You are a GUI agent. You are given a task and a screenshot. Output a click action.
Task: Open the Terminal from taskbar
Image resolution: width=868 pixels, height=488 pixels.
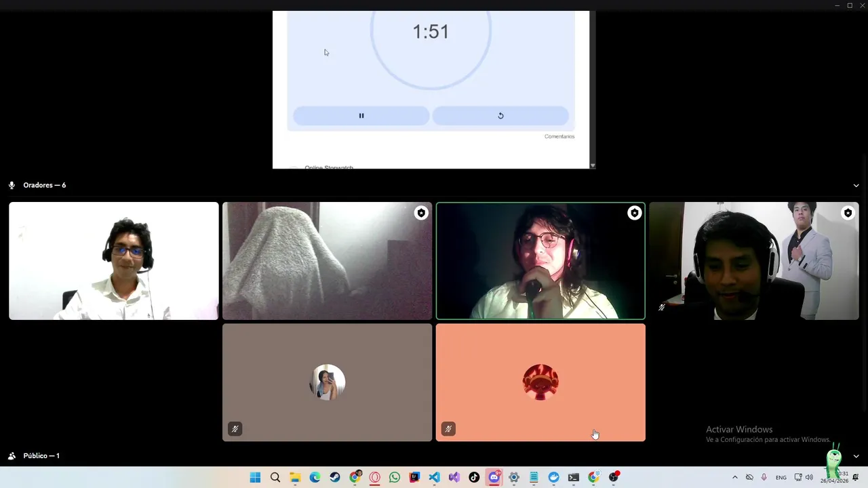574,477
